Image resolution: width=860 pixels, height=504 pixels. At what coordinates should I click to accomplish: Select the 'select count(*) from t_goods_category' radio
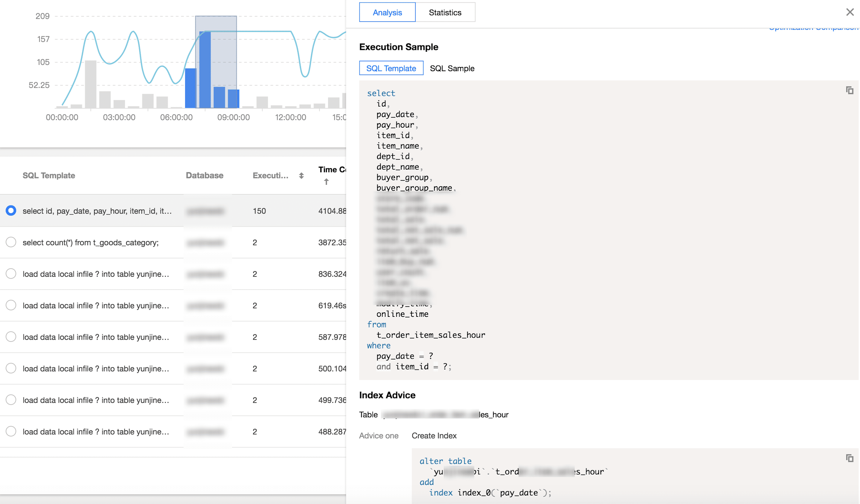11,242
